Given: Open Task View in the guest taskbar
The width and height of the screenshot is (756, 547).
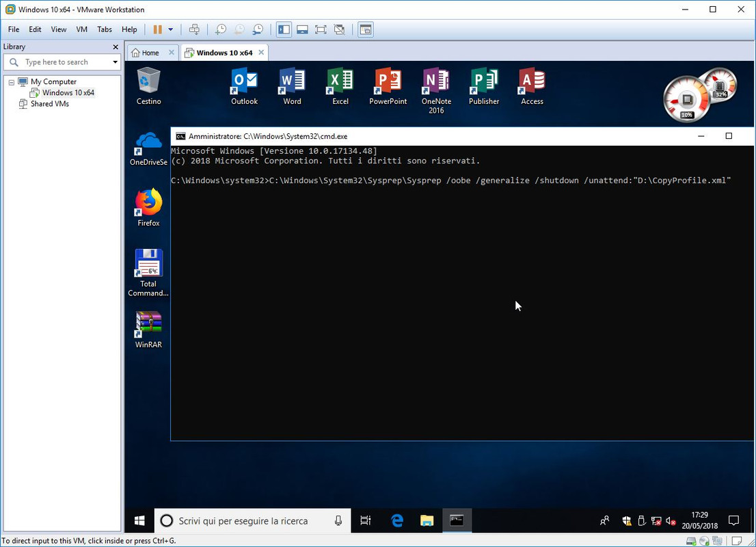Looking at the screenshot, I should 366,520.
